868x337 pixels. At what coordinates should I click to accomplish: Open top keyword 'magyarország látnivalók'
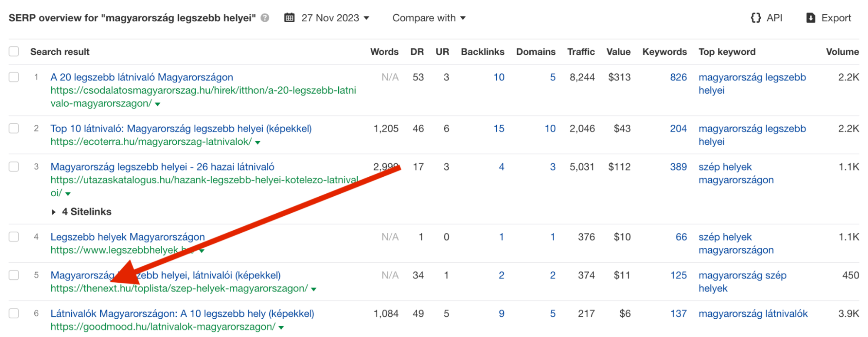(x=753, y=313)
